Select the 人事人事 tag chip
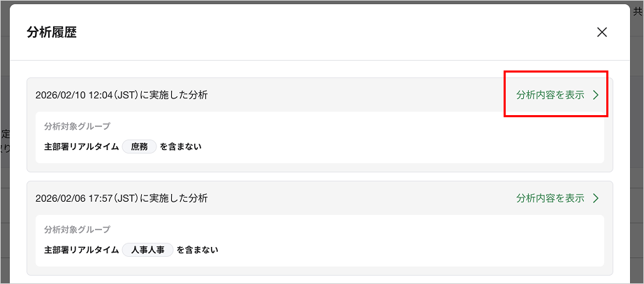 [147, 250]
